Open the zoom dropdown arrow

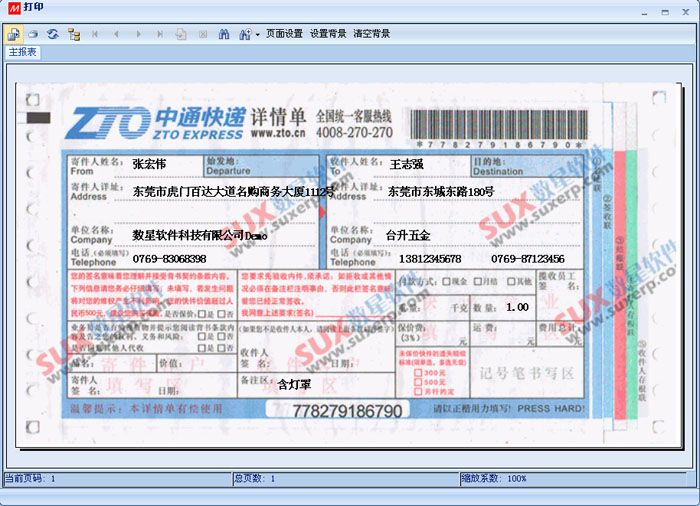(258, 34)
